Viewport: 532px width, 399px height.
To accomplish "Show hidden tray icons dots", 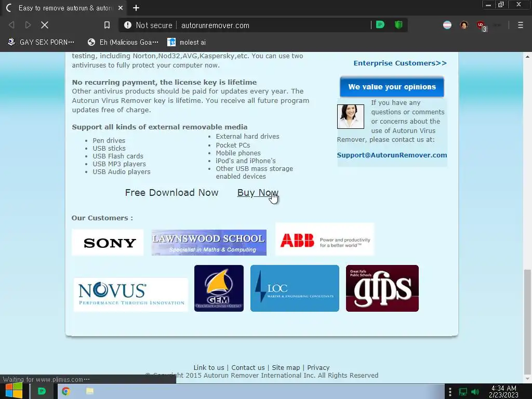I will tap(450, 392).
